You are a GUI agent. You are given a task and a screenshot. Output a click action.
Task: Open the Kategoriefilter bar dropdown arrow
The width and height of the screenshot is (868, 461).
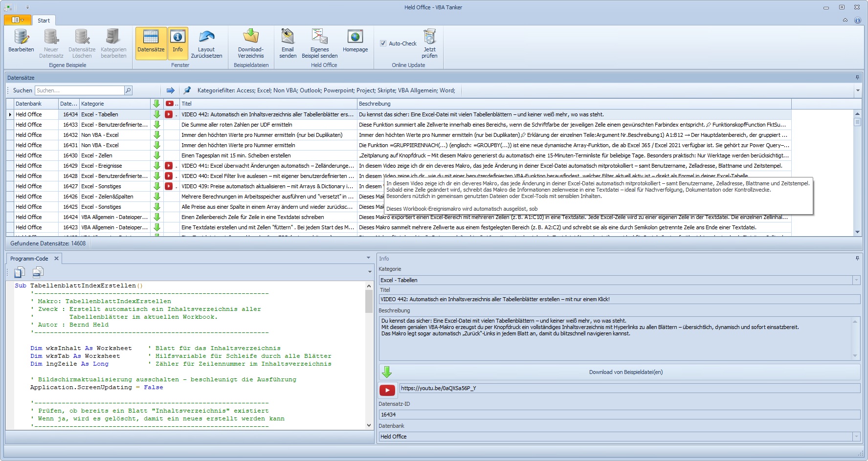point(857,90)
